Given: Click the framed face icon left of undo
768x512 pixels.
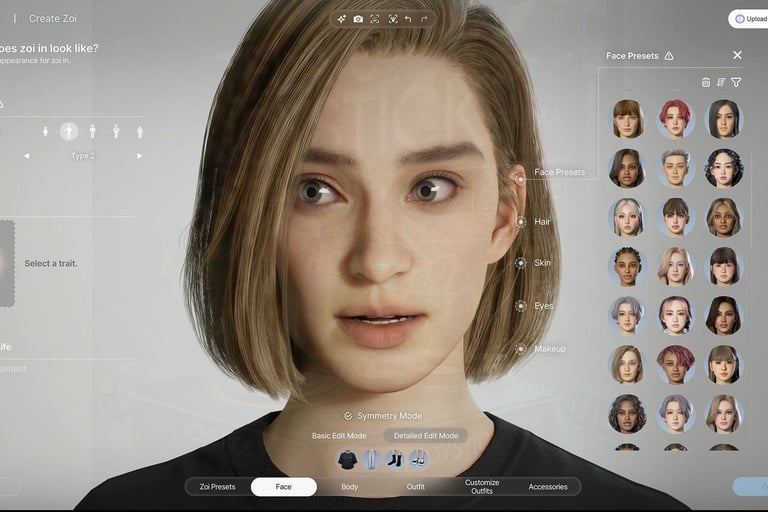Looking at the screenshot, I should tap(393, 19).
